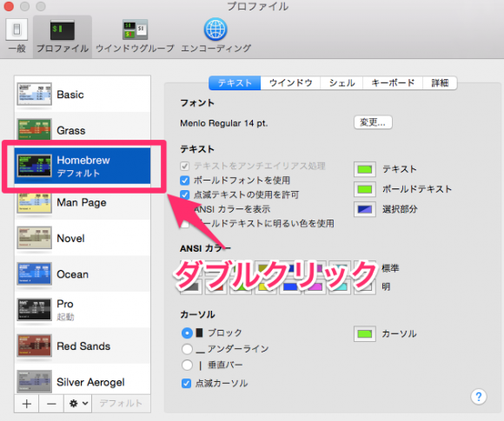Viewport: 504px width, 421px height.
Task: Open the キーボード tab
Action: pyautogui.click(x=393, y=83)
